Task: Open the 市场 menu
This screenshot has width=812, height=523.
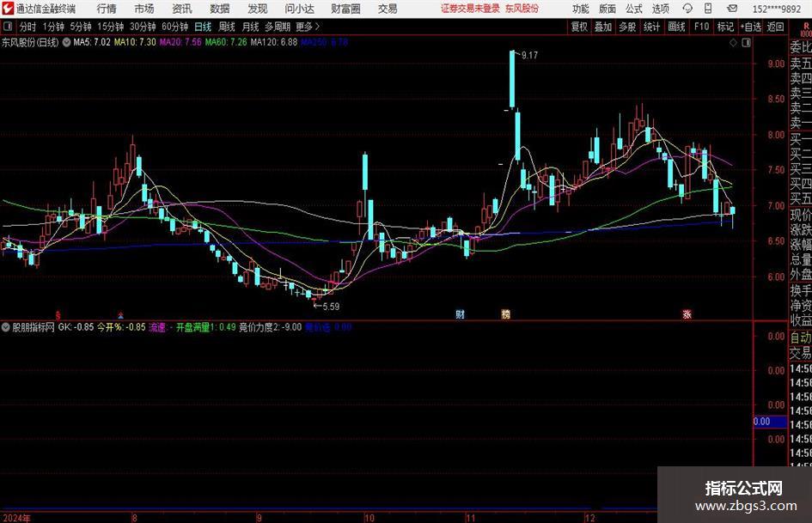Action: point(144,9)
